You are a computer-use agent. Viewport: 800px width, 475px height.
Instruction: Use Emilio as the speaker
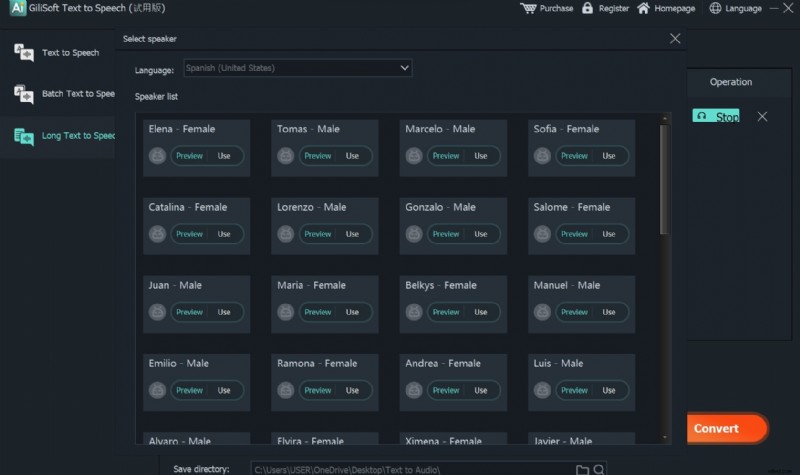click(x=224, y=390)
